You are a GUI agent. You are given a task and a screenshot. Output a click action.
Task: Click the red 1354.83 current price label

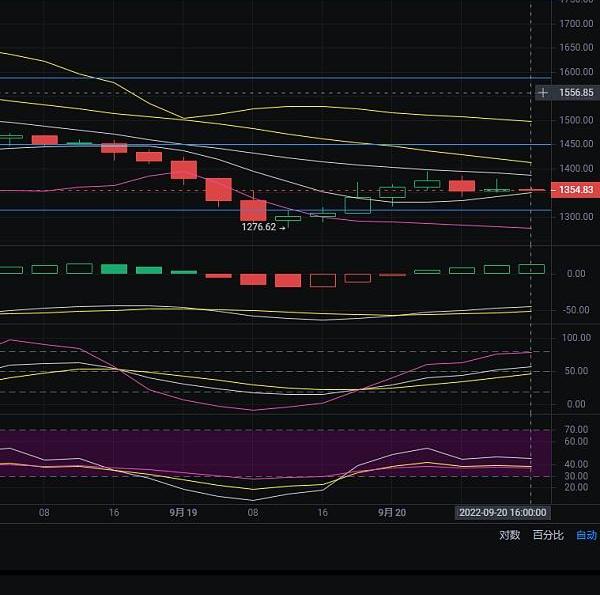tap(577, 190)
